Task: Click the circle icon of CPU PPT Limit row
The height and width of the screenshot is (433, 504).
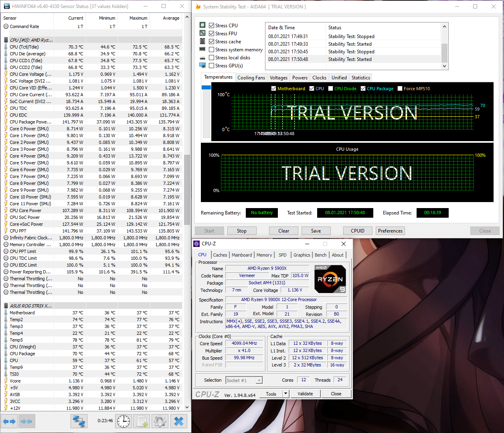Action: tap(6, 251)
